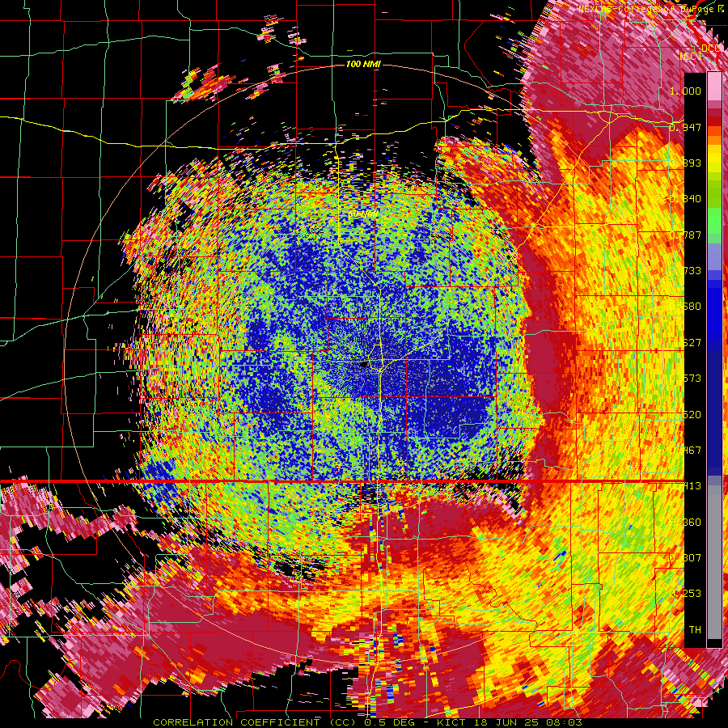Screen dimensions: 728x728
Task: Click the 50 NMI range ring label
Action: tap(363, 214)
